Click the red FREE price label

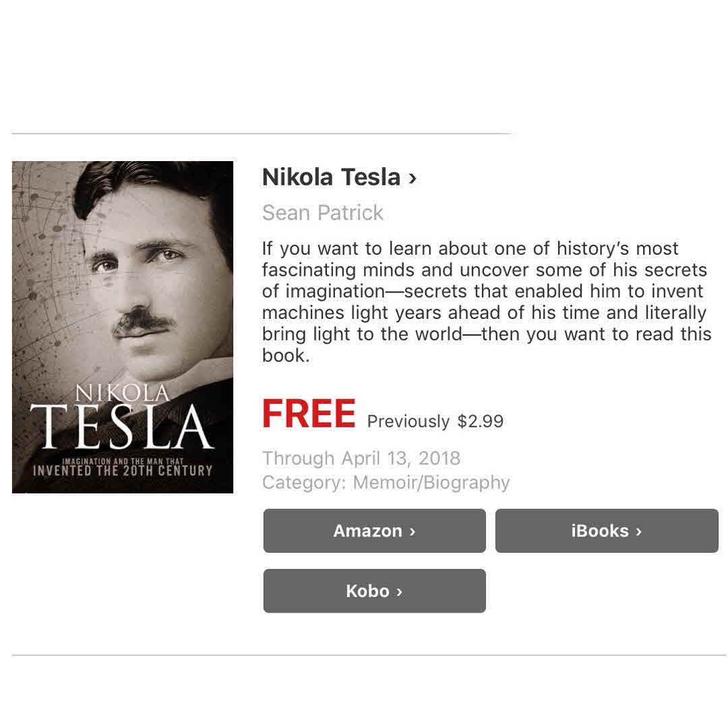coord(308,414)
